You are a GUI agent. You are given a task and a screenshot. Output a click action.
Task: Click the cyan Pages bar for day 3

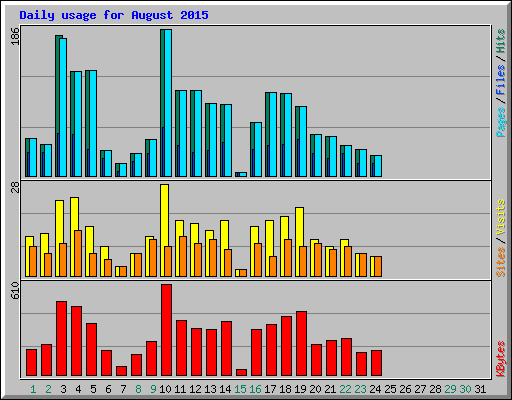click(x=63, y=107)
